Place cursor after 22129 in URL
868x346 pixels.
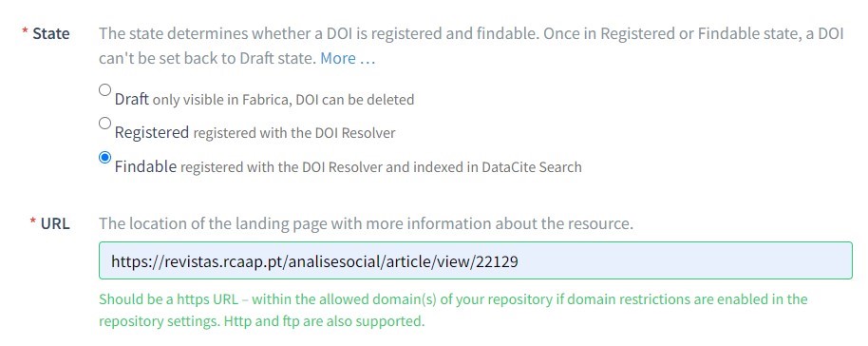pos(519,261)
